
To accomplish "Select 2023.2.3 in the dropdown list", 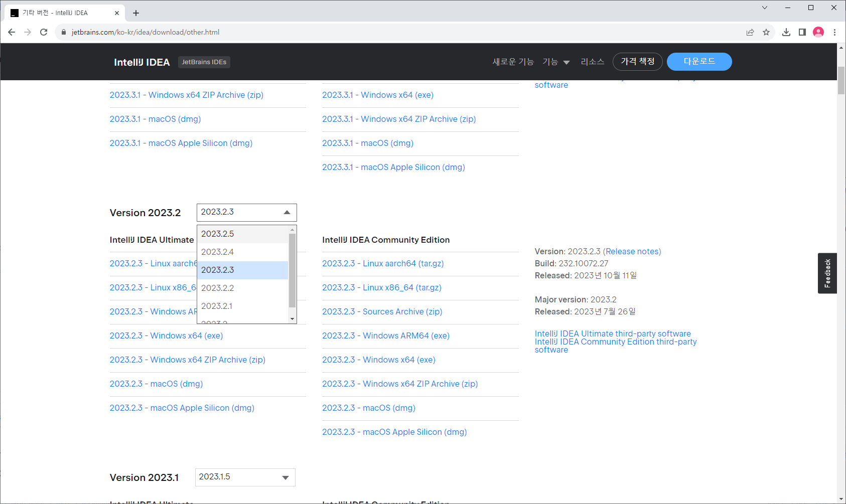I will pos(243,270).
